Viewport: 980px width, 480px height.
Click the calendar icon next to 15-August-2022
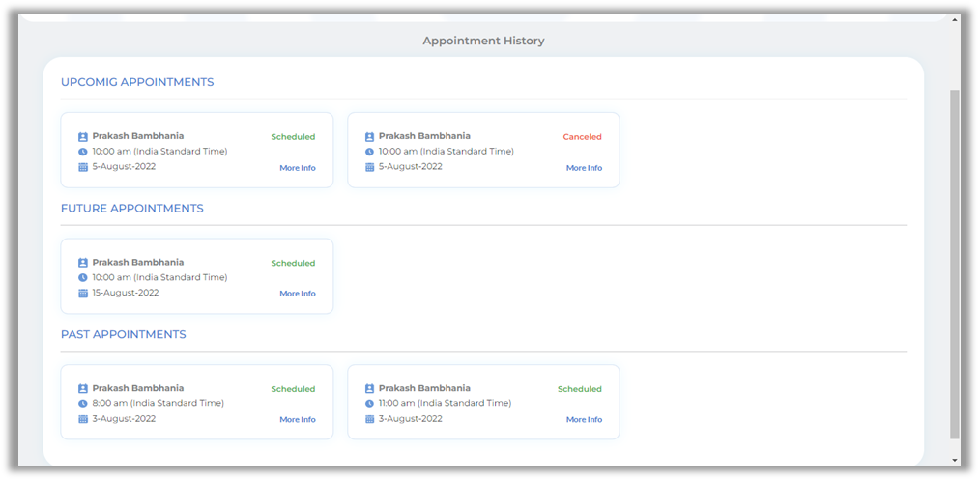[83, 294]
